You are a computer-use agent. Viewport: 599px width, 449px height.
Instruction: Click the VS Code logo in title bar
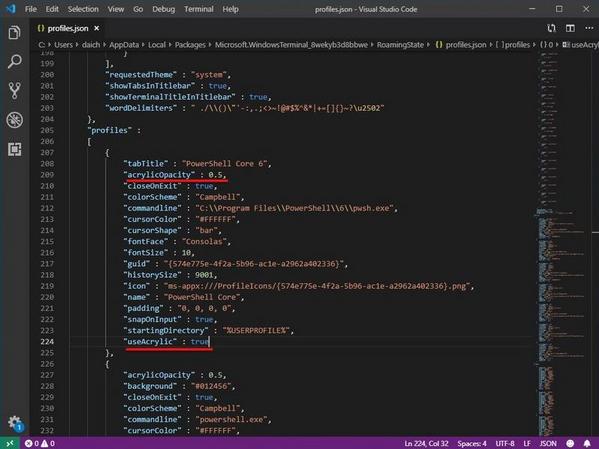[11, 9]
